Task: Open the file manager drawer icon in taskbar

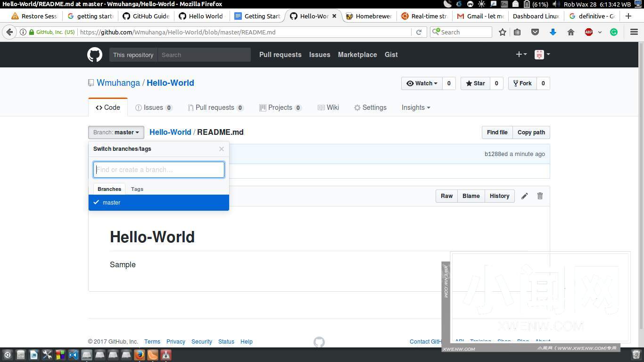Action: pyautogui.click(x=20, y=355)
